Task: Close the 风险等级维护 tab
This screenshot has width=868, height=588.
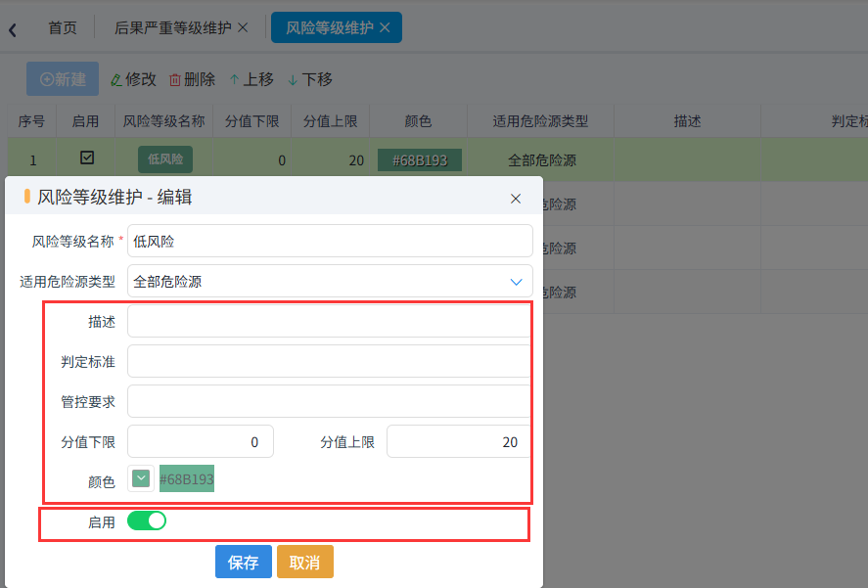Action: (385, 27)
